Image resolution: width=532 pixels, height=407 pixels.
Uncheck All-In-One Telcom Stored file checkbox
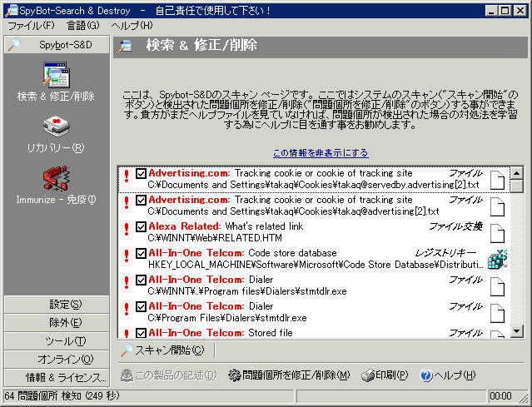pyautogui.click(x=141, y=333)
